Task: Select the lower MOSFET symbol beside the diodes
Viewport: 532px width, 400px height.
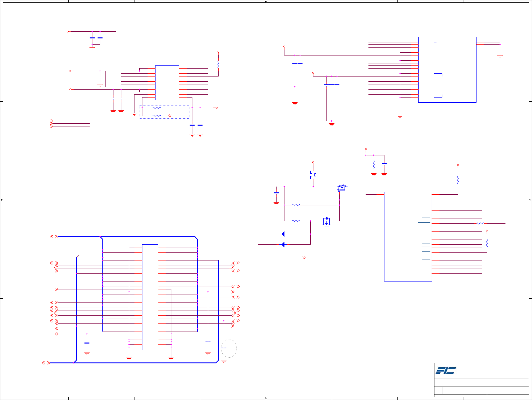Action: click(x=327, y=221)
